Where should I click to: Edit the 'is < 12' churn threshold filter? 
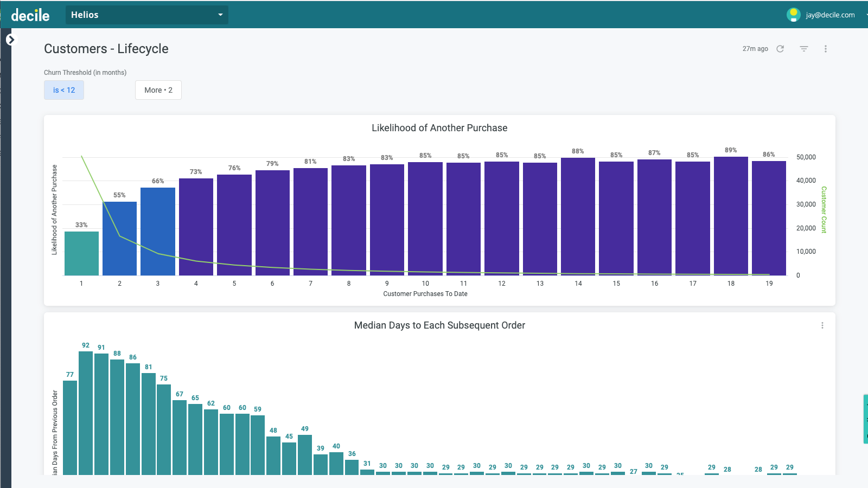(x=63, y=90)
